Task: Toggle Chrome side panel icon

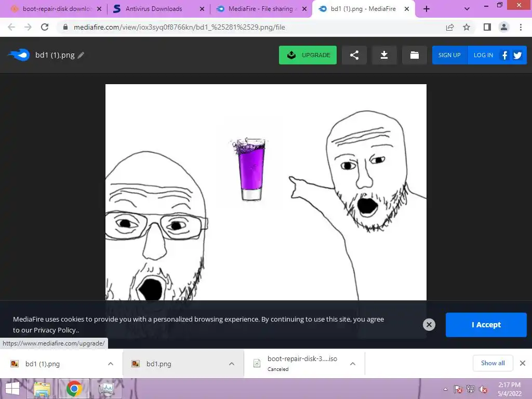Action: [487, 27]
